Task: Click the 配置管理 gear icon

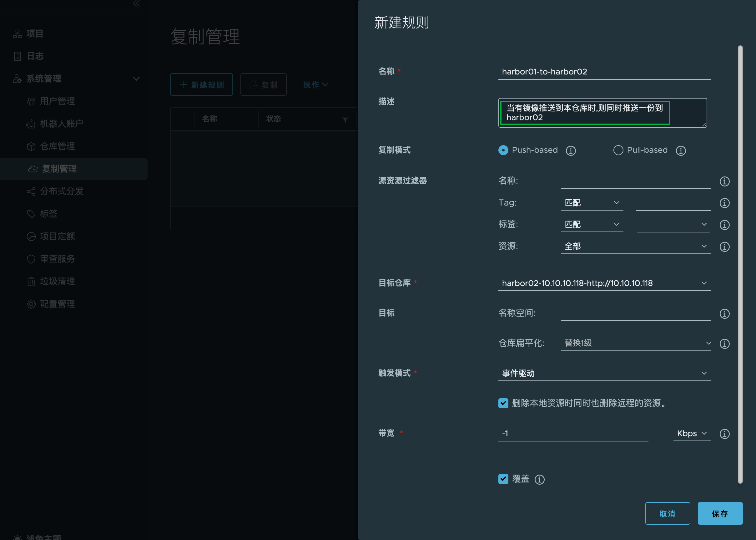Action: (31, 304)
